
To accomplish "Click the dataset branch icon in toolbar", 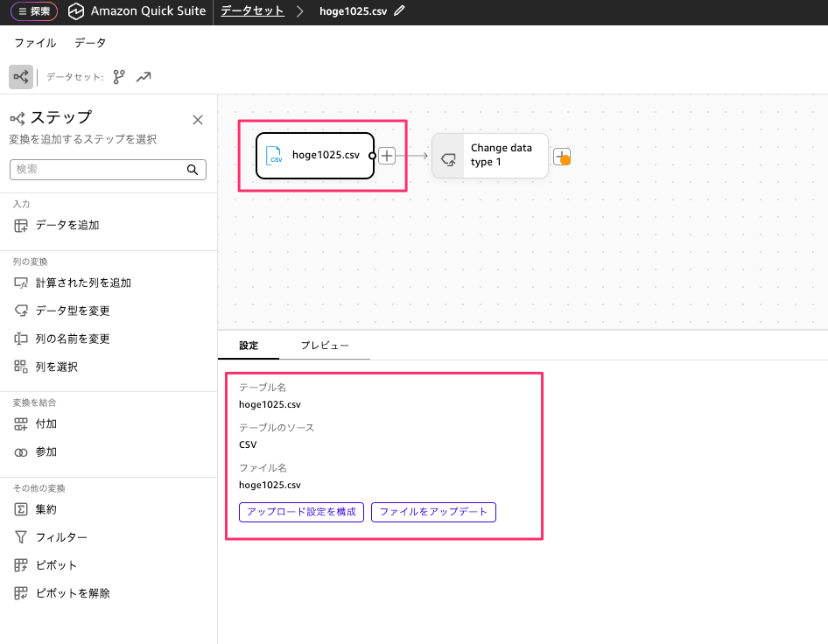I will pyautogui.click(x=119, y=77).
